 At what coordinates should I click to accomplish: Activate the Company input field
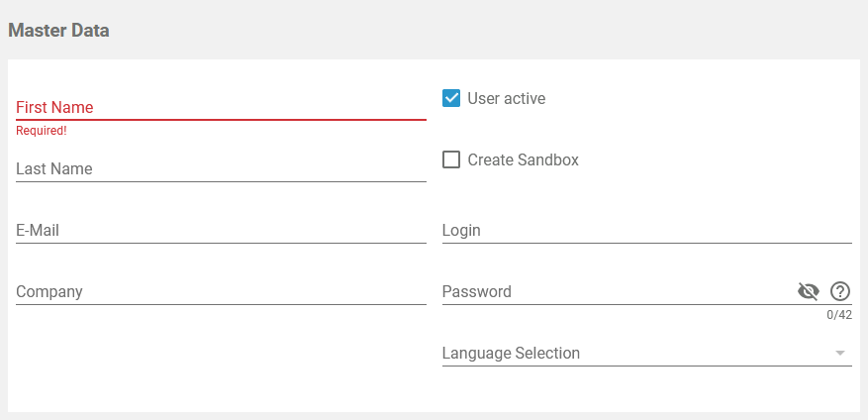click(x=221, y=292)
